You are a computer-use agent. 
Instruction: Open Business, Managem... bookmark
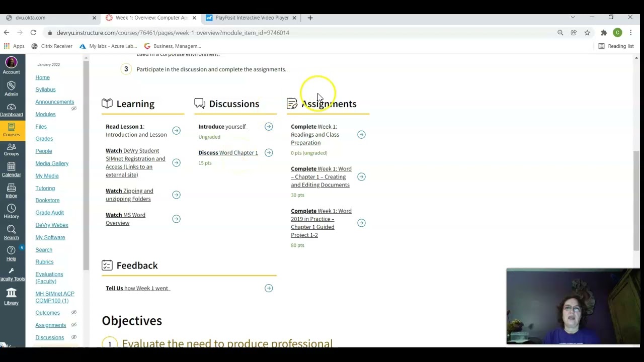coord(173,46)
